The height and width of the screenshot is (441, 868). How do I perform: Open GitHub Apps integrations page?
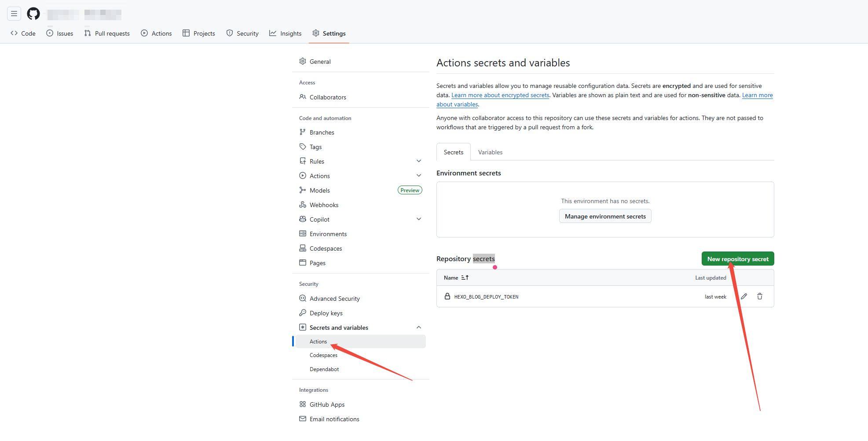[x=327, y=405]
